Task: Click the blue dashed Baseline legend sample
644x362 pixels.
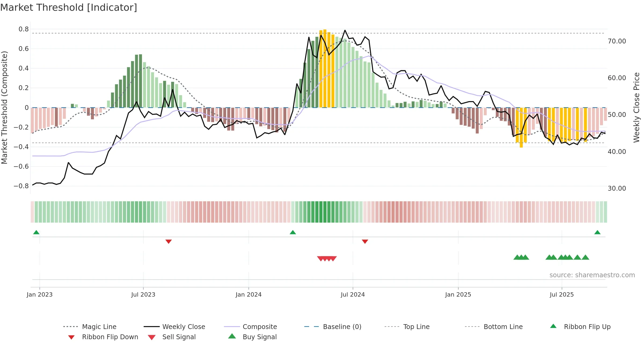Action: (312, 327)
